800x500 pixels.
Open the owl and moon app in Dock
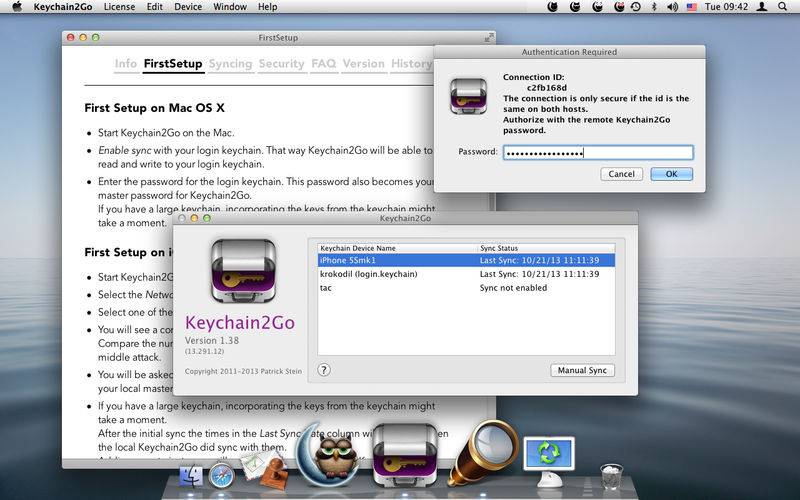point(327,454)
